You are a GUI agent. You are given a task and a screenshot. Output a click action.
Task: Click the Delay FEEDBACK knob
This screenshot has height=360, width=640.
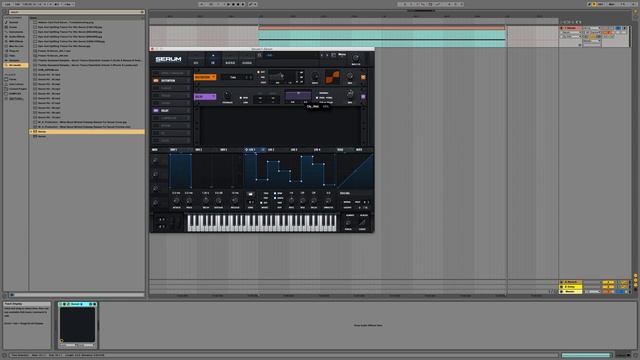pos(227,96)
